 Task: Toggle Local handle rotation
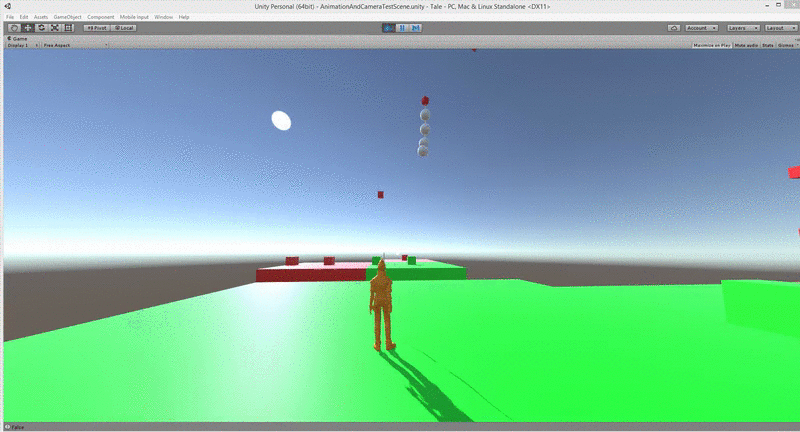coord(125,27)
